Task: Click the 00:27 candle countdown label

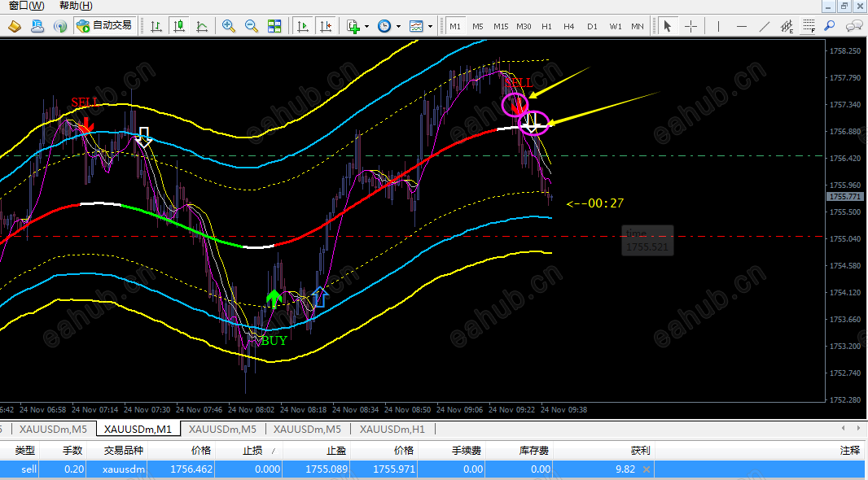Action: (x=595, y=203)
